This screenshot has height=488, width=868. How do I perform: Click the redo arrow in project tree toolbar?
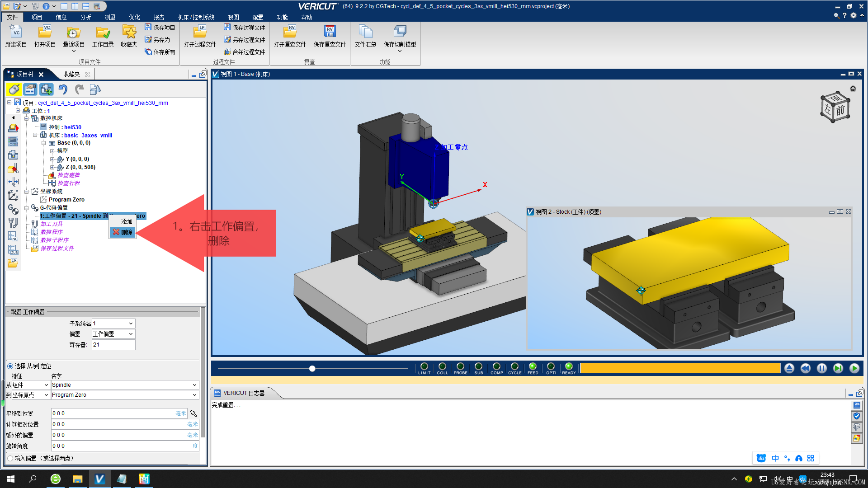[x=79, y=89]
